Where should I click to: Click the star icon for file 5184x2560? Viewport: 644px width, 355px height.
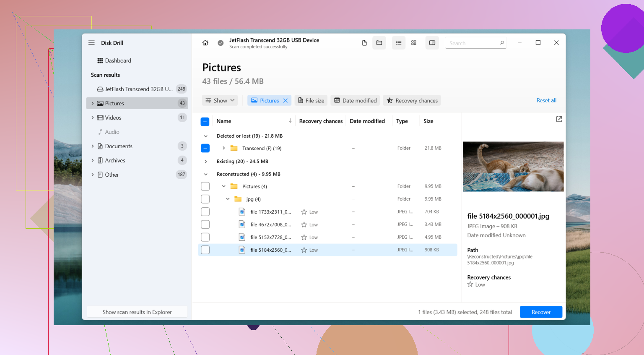pyautogui.click(x=304, y=250)
